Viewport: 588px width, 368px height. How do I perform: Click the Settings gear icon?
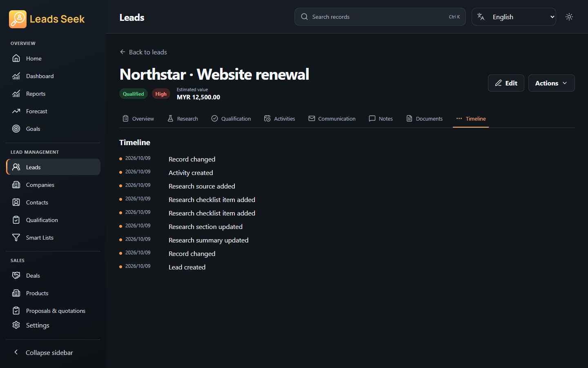pos(16,325)
